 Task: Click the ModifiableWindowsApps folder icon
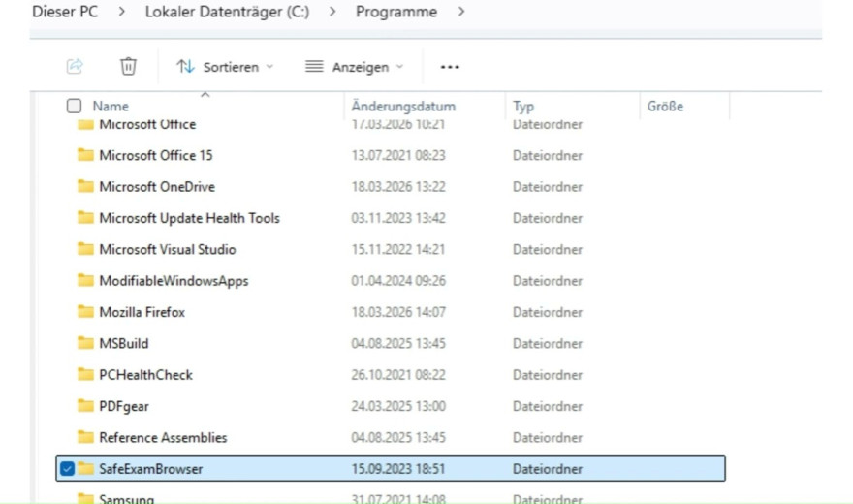point(85,280)
